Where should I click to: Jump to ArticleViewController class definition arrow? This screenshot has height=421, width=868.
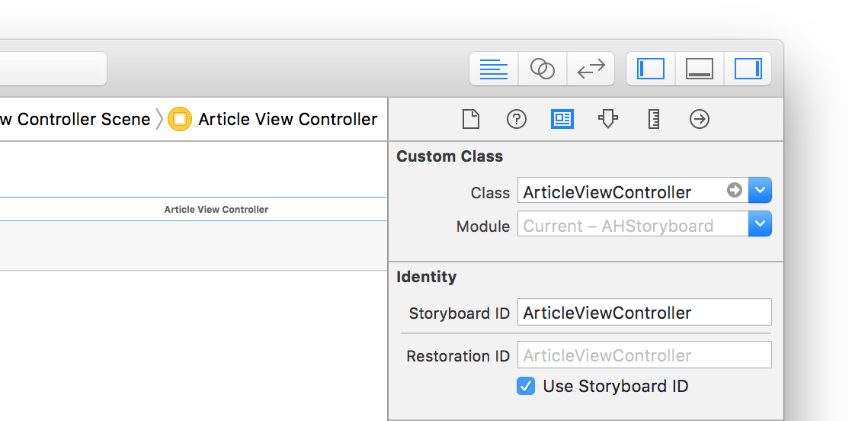pyautogui.click(x=735, y=191)
